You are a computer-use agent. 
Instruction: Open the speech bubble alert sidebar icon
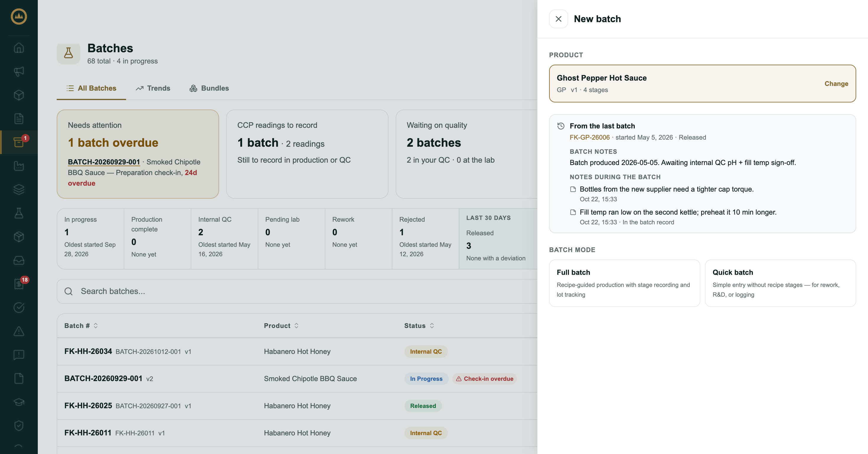coord(19,355)
